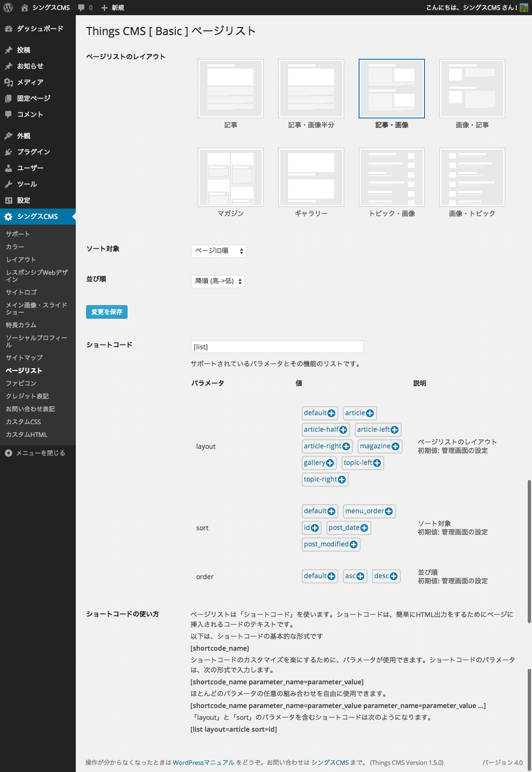
Task: Open ツール tools menu
Action: click(x=38, y=184)
